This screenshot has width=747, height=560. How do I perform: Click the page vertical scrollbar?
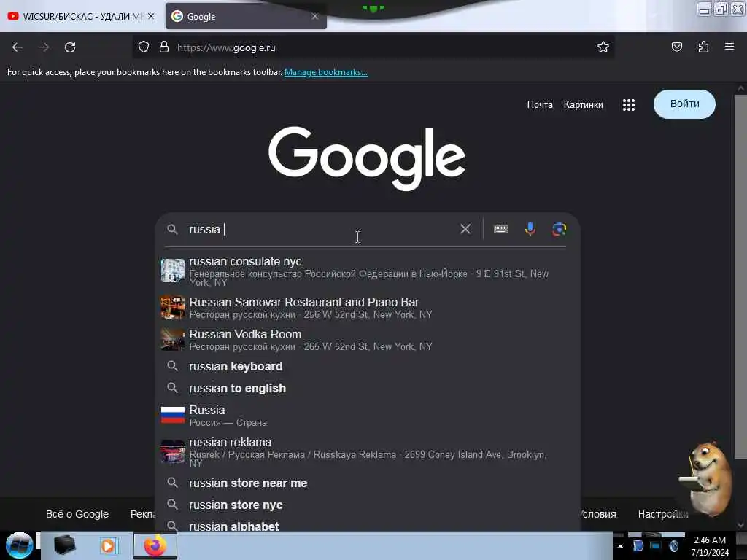coord(740,276)
